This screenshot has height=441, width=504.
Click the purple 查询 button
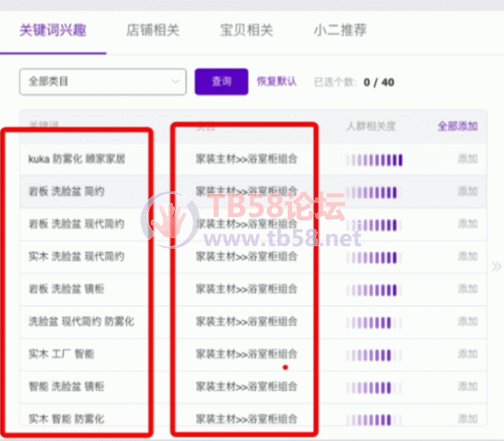pos(222,81)
